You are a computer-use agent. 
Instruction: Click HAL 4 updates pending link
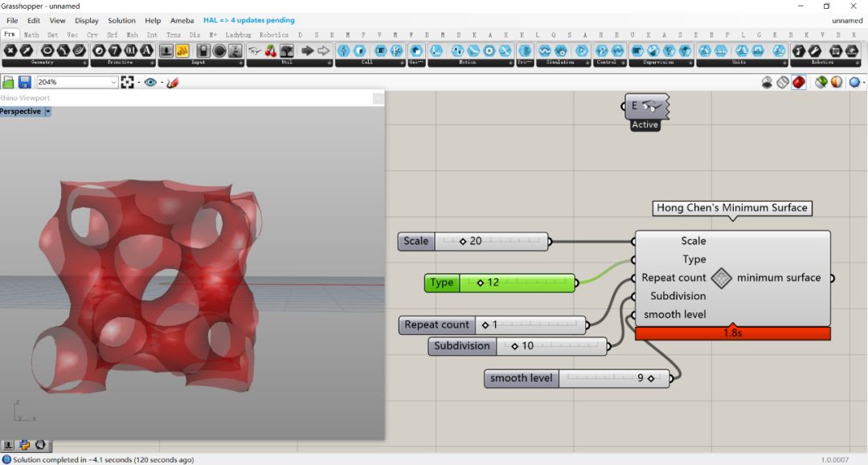(x=248, y=20)
